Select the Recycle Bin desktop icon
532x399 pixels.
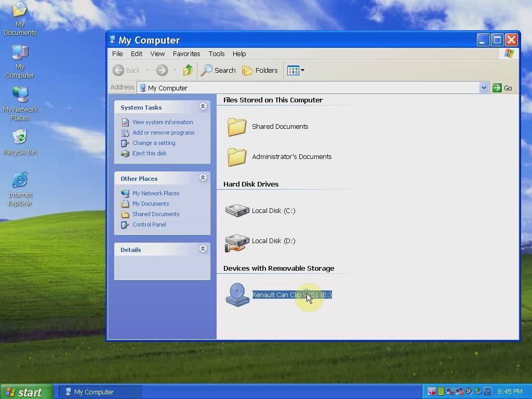[20, 142]
